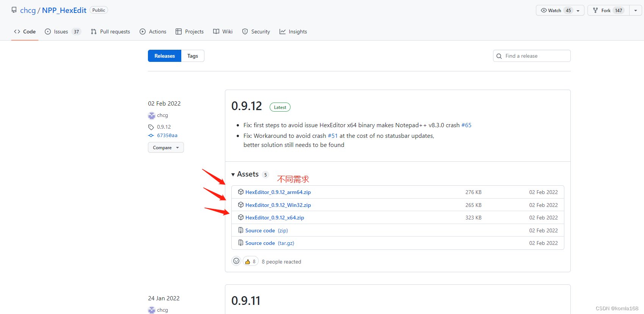
Task: Open commit 67350aa link
Action: [167, 136]
